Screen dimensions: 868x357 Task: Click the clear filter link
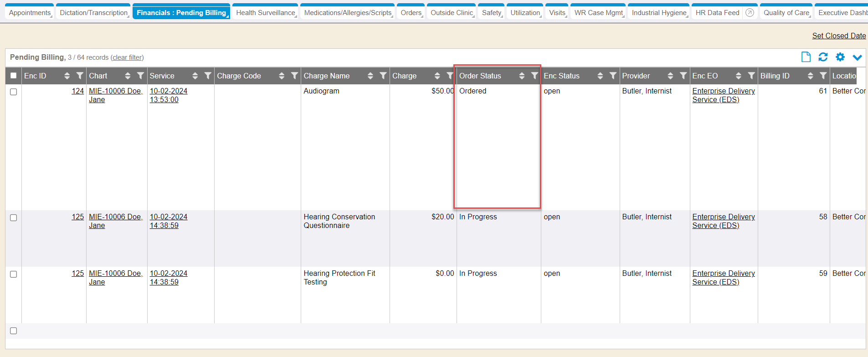(127, 57)
